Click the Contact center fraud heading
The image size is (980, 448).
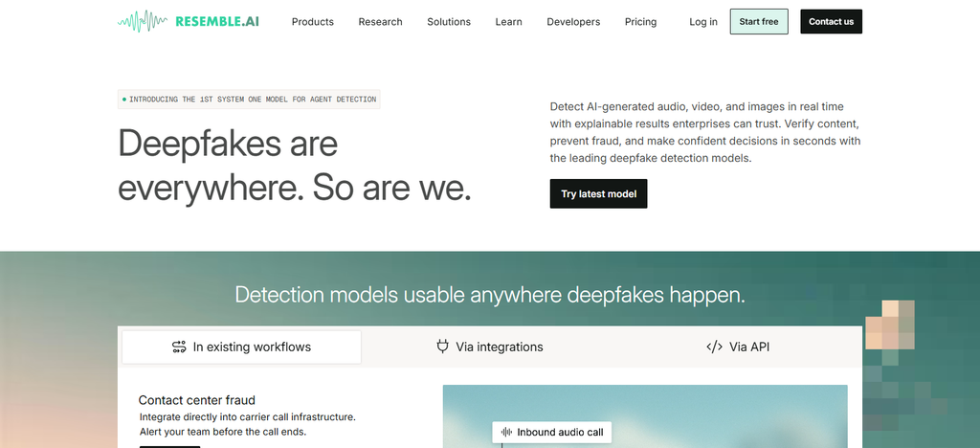tap(197, 400)
